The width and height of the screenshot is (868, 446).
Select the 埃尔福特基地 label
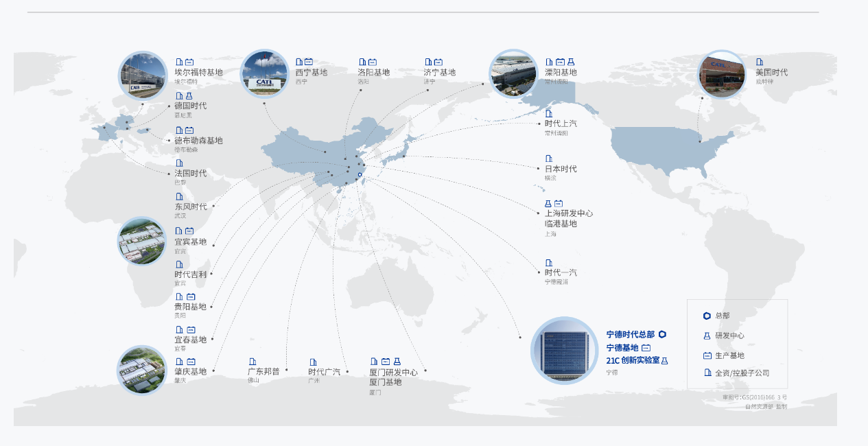198,72
